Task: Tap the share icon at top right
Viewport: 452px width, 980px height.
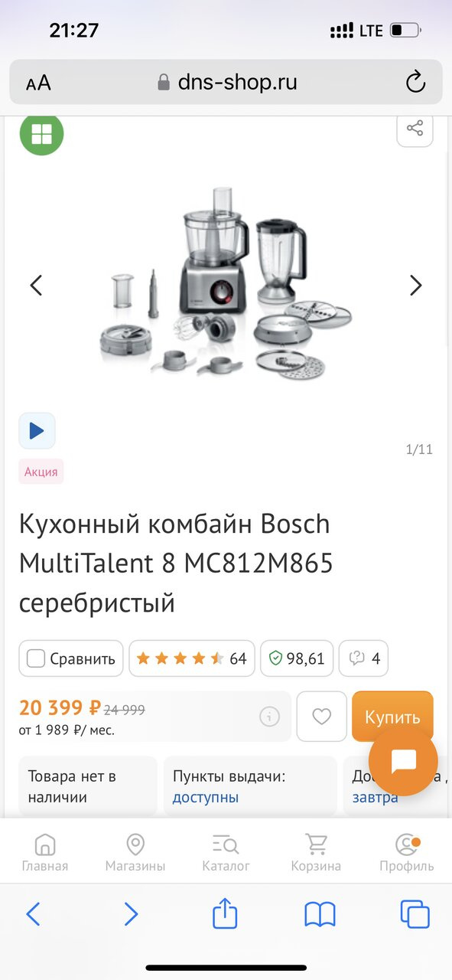Action: (x=415, y=129)
